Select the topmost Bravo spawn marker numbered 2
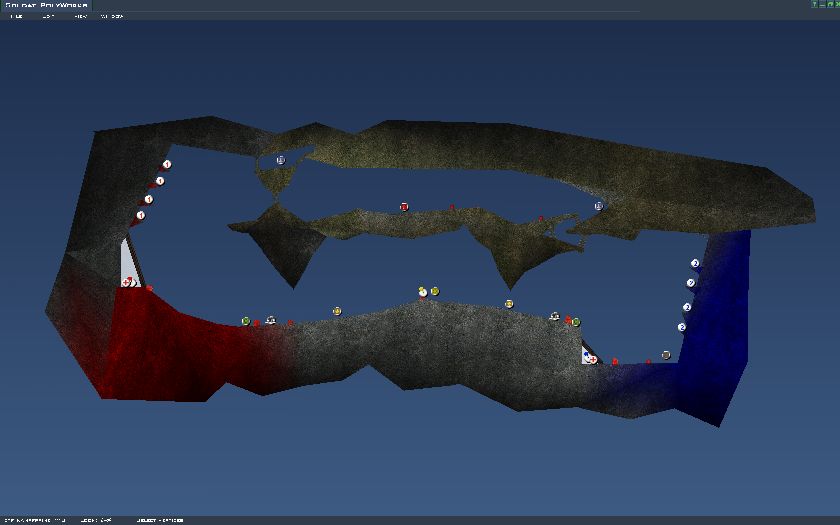The width and height of the screenshot is (840, 525). coord(695,263)
